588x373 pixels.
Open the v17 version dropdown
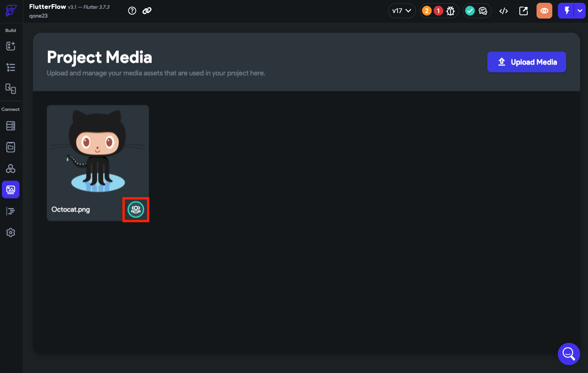pos(402,11)
